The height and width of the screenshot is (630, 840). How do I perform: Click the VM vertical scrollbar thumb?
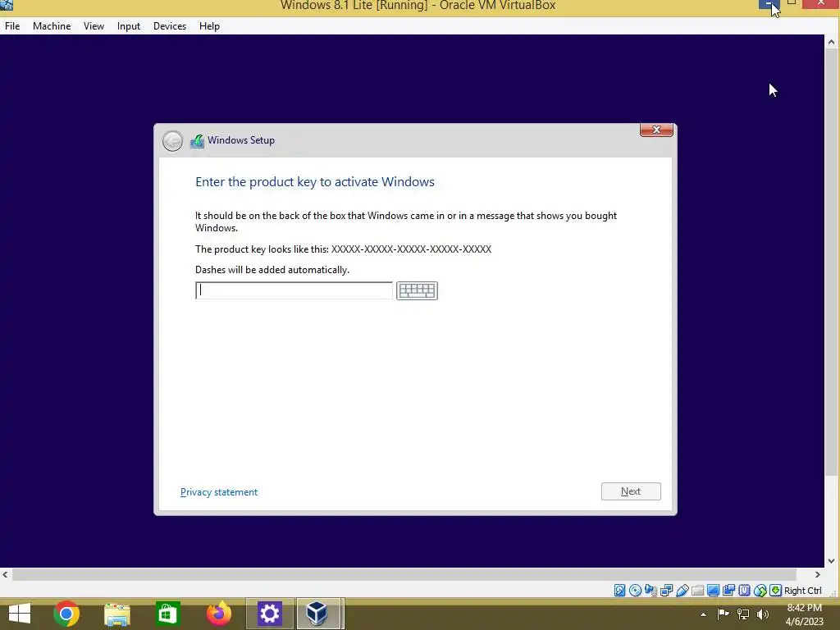pos(831,262)
